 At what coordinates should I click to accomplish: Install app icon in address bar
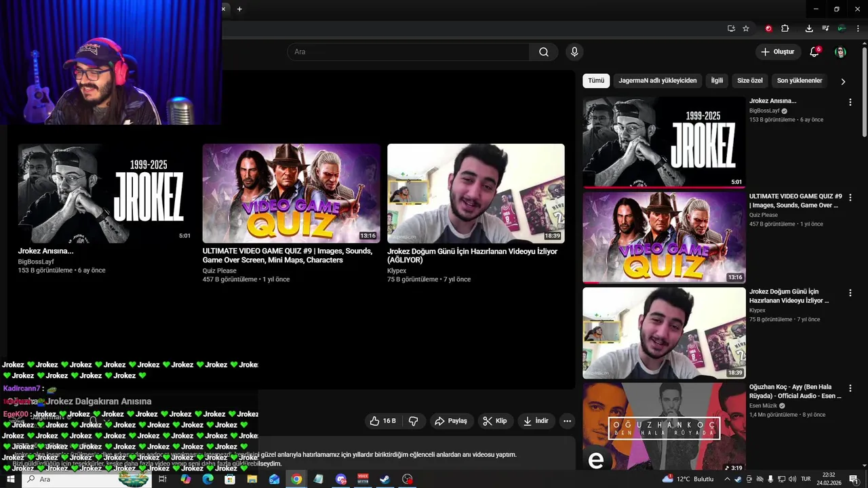click(731, 28)
